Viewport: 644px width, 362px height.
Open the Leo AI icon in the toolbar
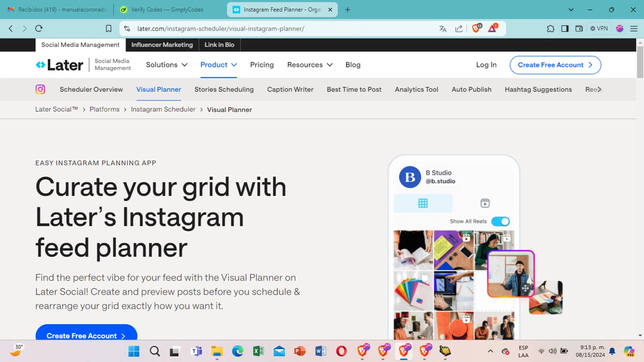(620, 28)
